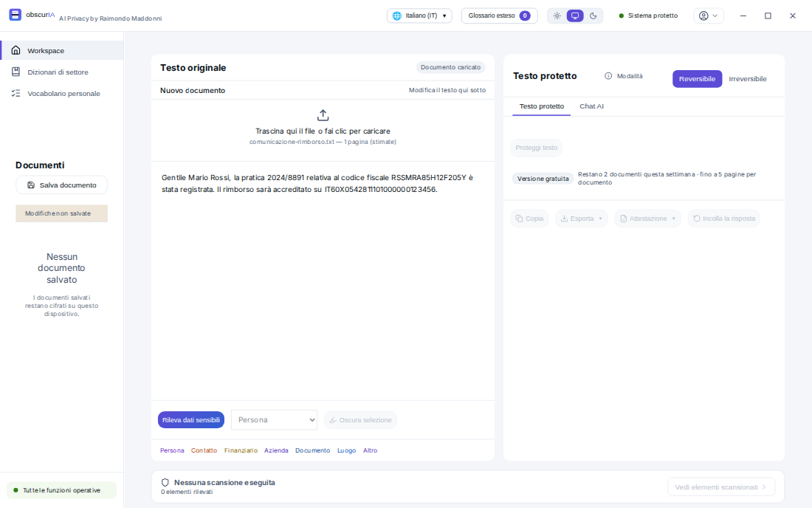Click the Dizionari di settore book icon
The height and width of the screenshot is (508, 812).
[16, 72]
